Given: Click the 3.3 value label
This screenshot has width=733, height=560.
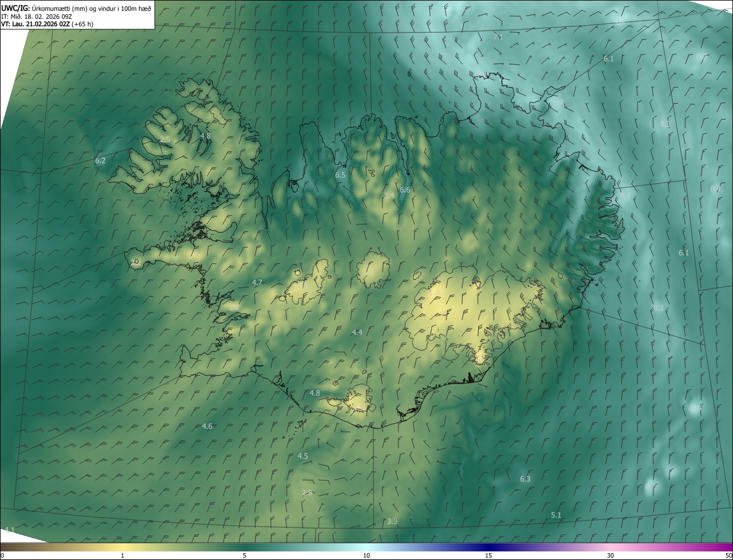Looking at the screenshot, I should click(392, 521).
